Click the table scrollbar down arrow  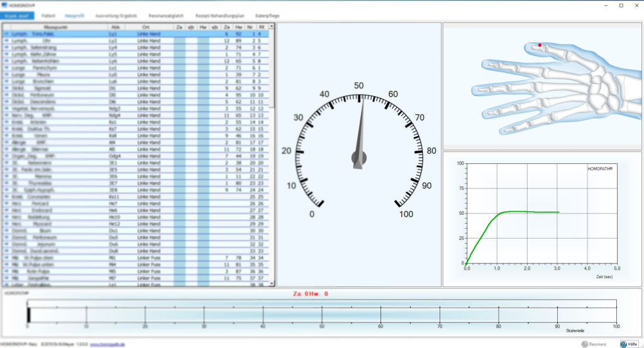[272, 283]
